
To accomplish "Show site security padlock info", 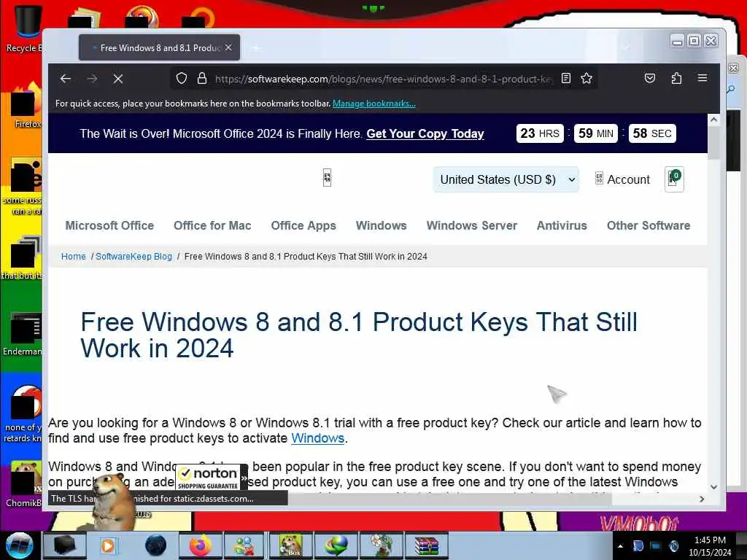I will coord(202,79).
